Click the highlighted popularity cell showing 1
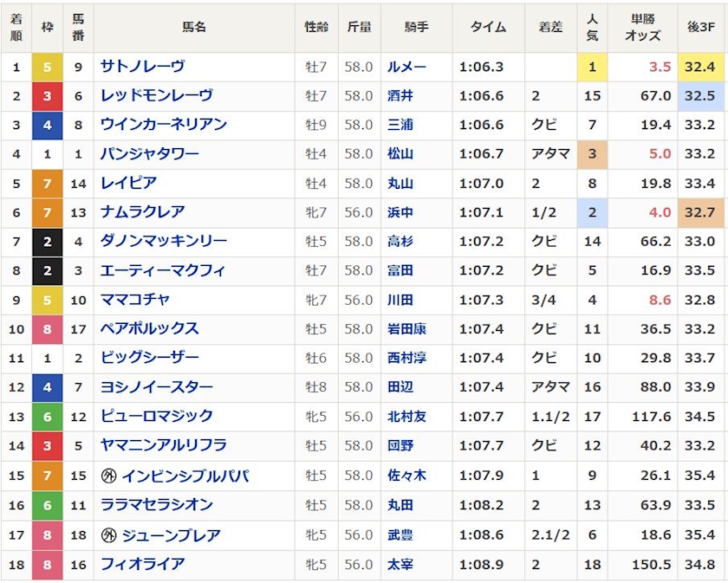Screen dimensions: 728x583 click(x=592, y=66)
